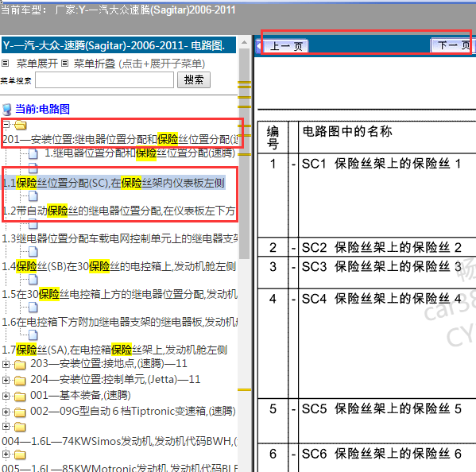Image resolution: width=476 pixels, height=472 pixels.
Task: Focus the 菜单搜索 text input field
Action: click(x=104, y=80)
